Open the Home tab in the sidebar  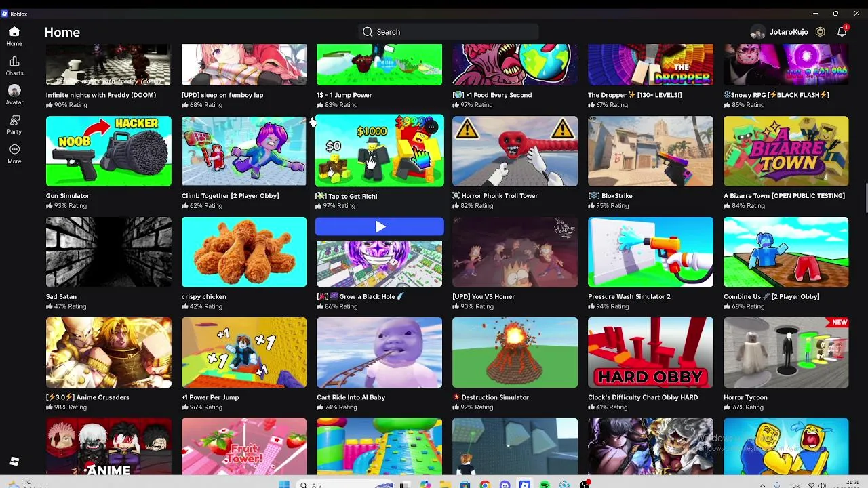coord(14,37)
